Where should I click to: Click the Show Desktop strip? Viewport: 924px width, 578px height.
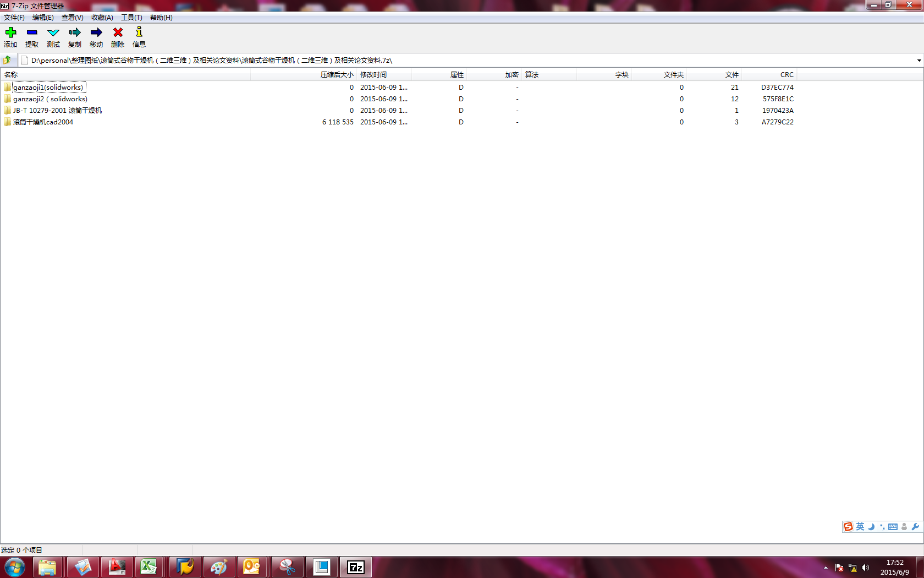[x=920, y=567]
